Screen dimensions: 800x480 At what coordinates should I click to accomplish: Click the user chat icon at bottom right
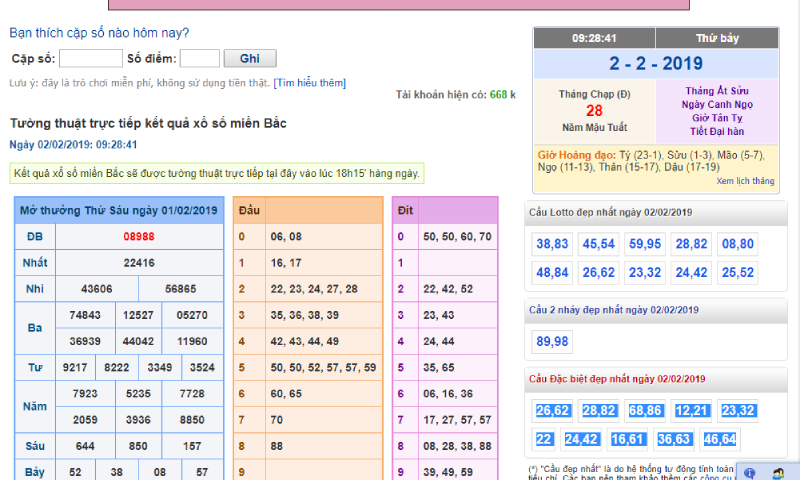[x=777, y=472]
